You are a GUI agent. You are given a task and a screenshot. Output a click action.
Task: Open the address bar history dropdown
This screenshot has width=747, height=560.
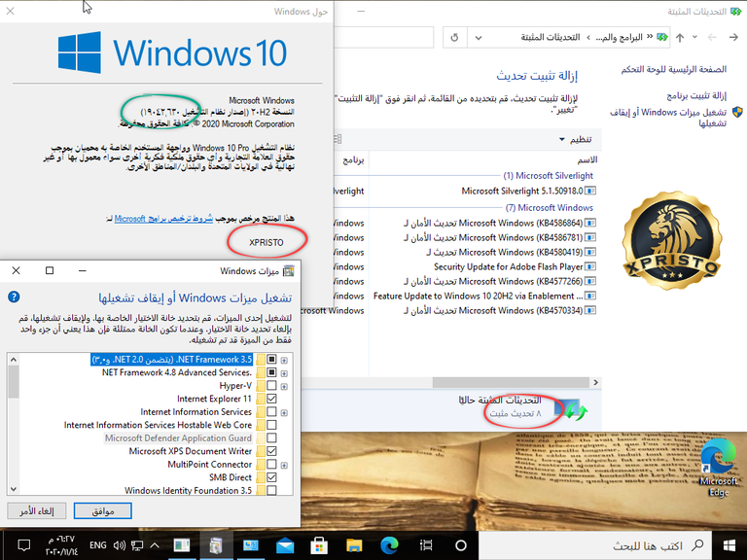(479, 37)
